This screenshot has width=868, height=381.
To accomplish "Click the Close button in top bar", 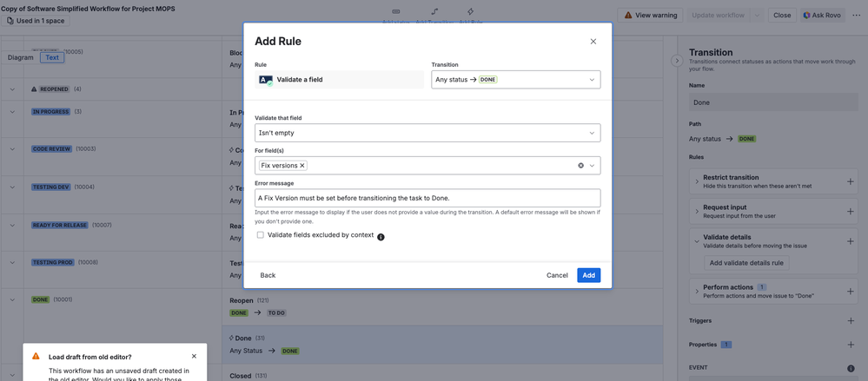I will point(782,16).
